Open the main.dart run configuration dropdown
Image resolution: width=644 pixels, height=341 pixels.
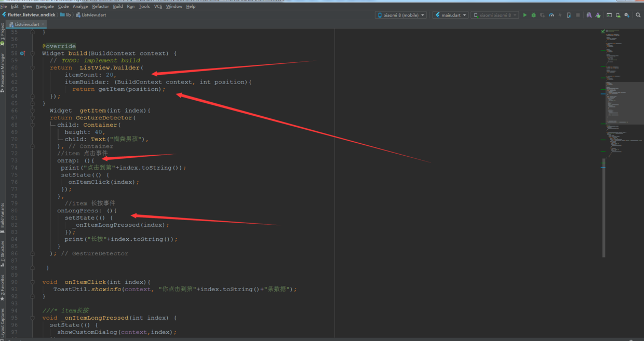pos(450,15)
